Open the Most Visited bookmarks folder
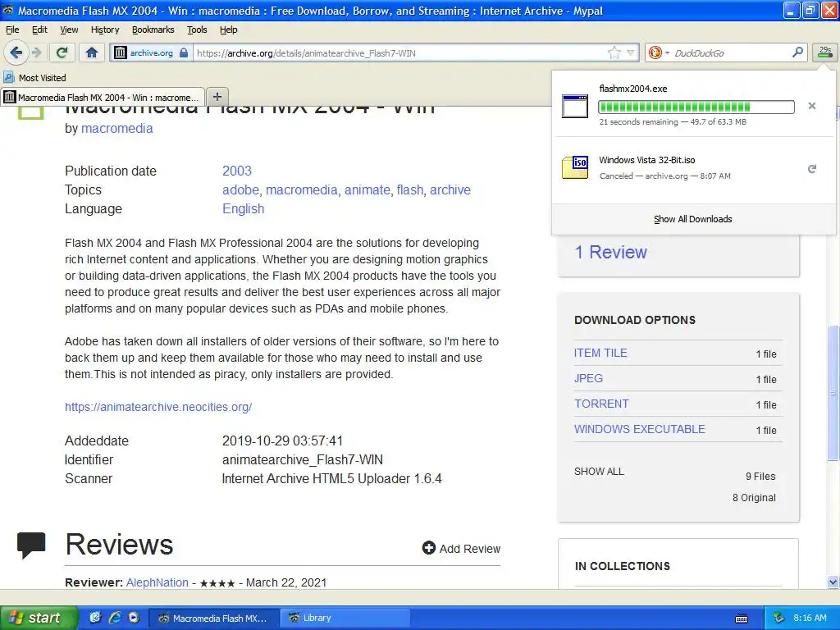 coord(34,78)
